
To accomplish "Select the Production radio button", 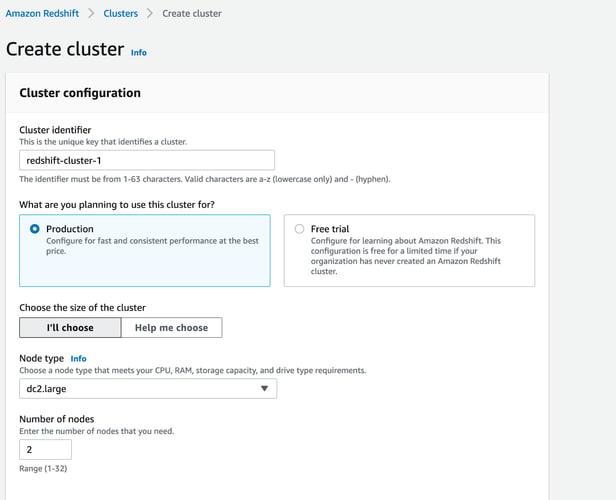I will tap(35, 229).
